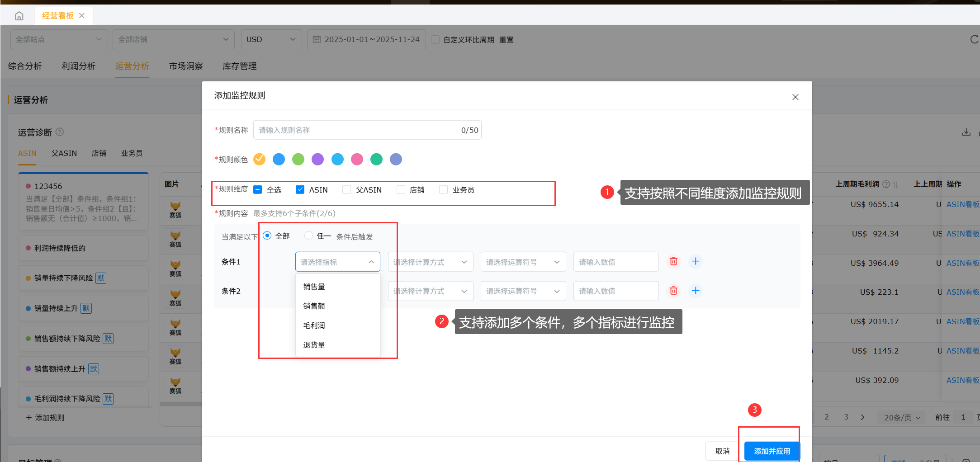Image resolution: width=980 pixels, height=462 pixels.
Task: Switch to the 库存管理 tab
Action: coord(240,66)
